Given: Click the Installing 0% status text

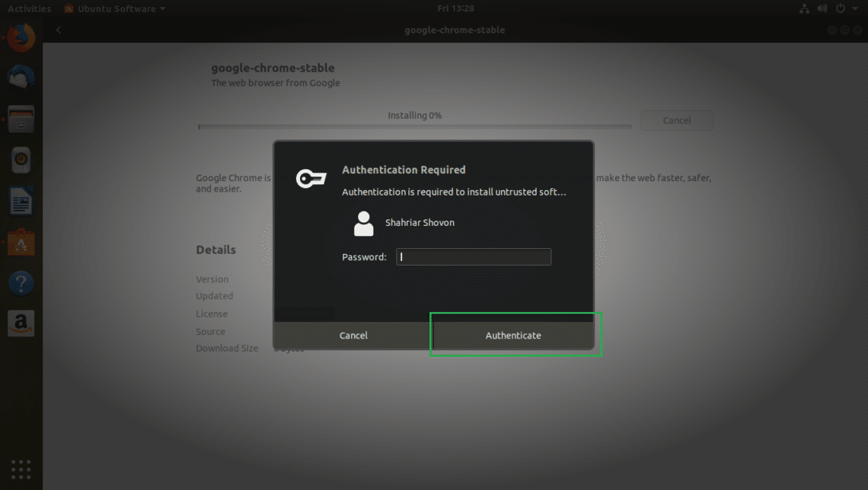Looking at the screenshot, I should click(x=415, y=115).
